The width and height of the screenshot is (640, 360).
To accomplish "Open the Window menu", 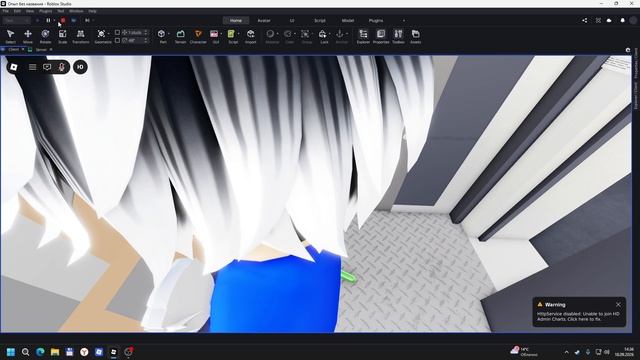I will tap(76, 11).
